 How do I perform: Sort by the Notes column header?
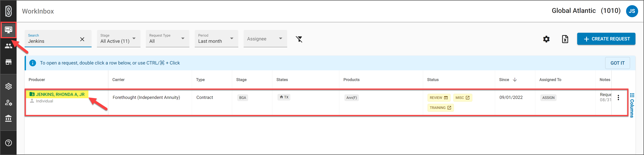[605, 80]
